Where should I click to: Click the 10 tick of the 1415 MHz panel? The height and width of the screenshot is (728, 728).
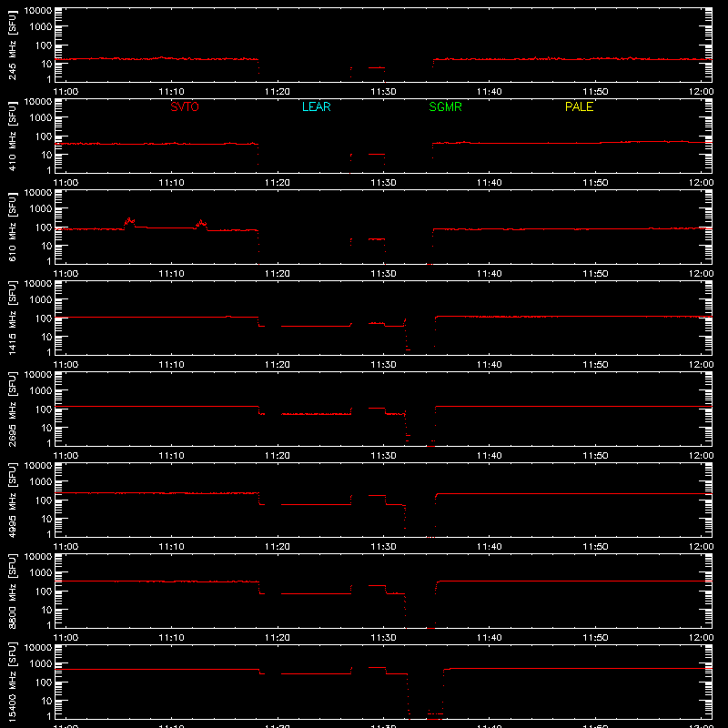[46, 337]
